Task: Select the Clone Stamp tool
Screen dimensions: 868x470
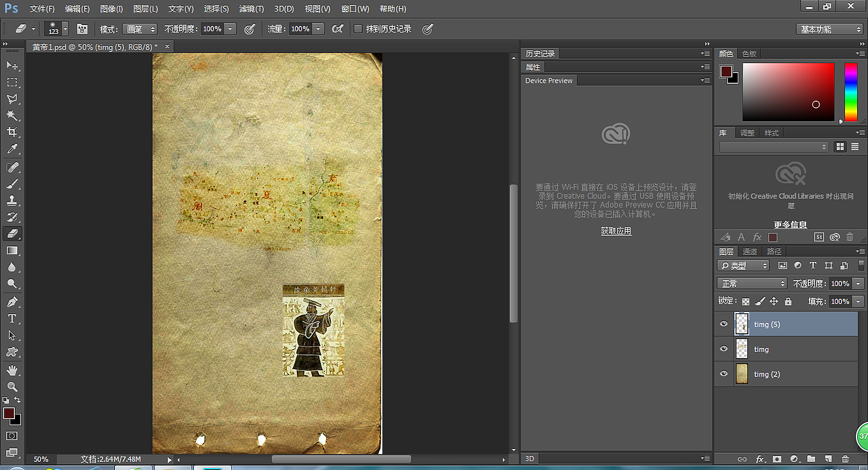Action: click(12, 201)
